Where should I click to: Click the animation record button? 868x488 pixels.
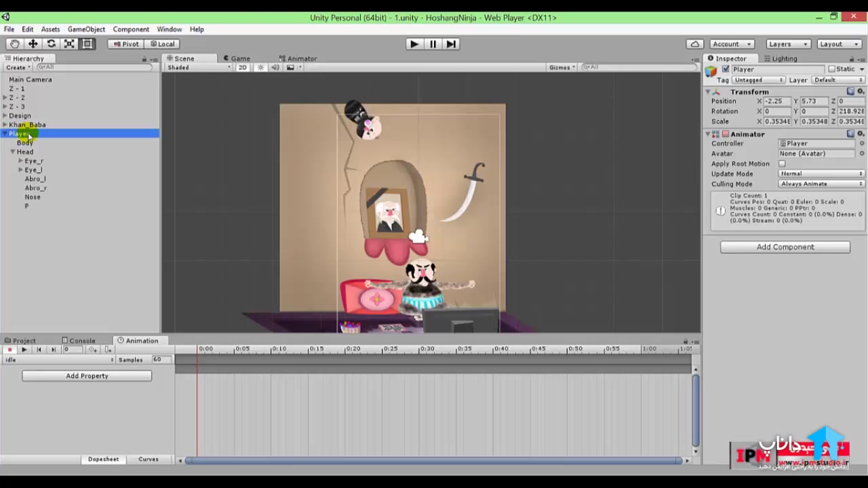(9, 350)
